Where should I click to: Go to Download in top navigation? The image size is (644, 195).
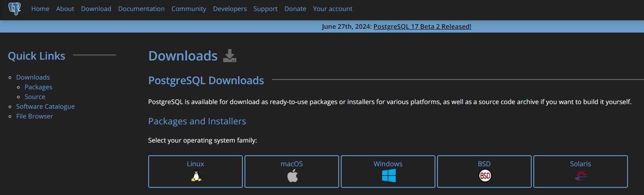(96, 8)
